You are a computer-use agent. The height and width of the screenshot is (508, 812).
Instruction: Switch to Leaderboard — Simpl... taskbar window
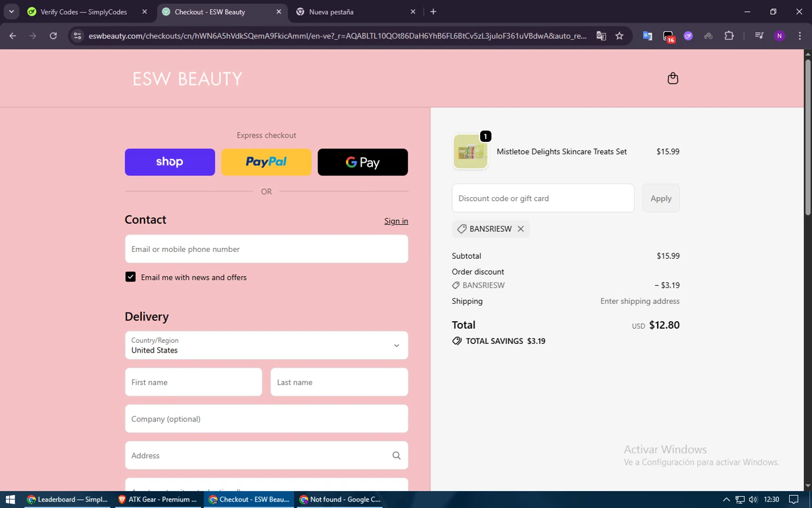coord(68,499)
